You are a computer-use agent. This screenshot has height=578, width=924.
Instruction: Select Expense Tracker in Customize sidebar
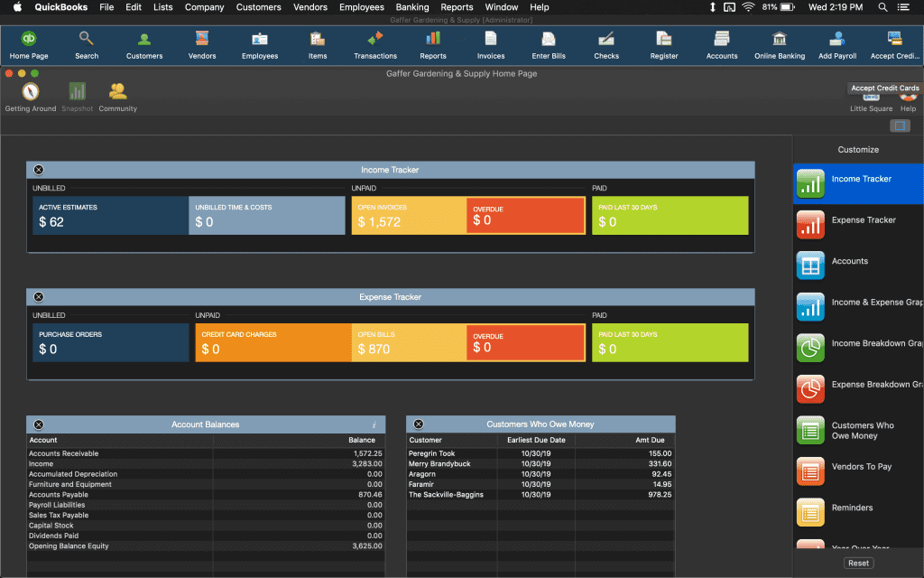click(x=859, y=225)
